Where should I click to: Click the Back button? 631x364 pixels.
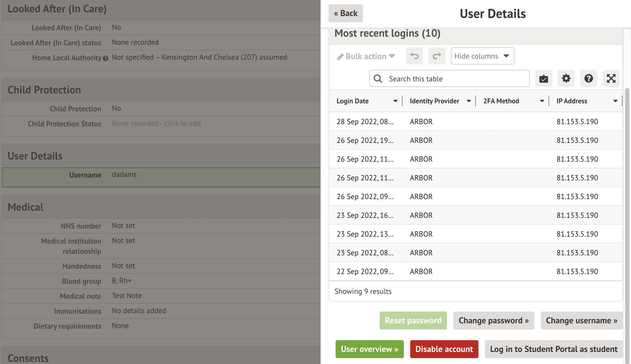pos(345,13)
